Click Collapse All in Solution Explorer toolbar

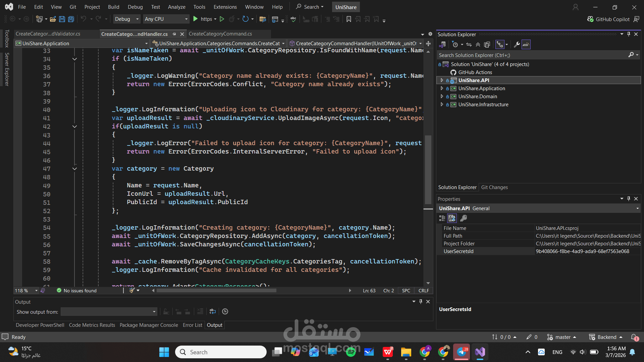pyautogui.click(x=478, y=45)
